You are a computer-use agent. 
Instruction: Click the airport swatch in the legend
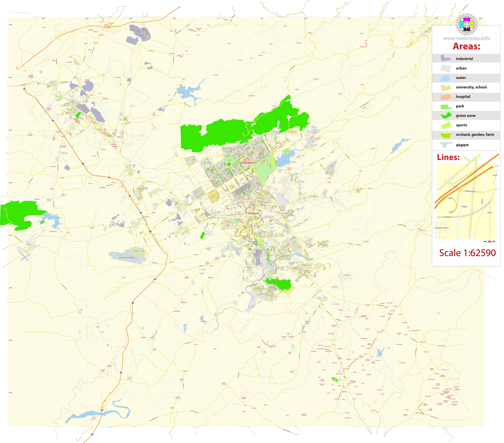446,145
